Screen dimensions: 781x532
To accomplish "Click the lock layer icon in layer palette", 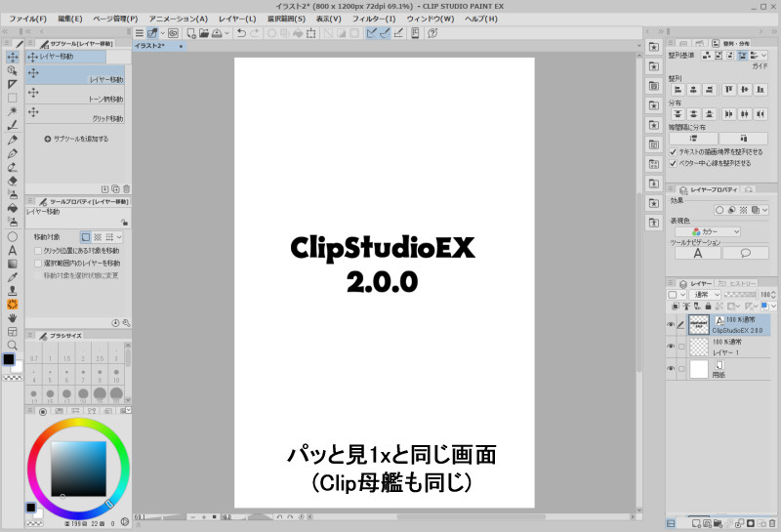I will 708,306.
